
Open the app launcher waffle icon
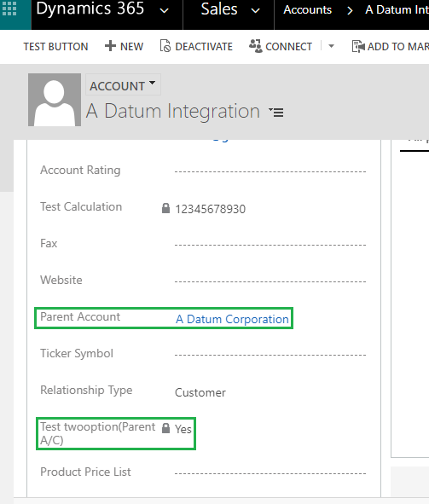(9, 9)
